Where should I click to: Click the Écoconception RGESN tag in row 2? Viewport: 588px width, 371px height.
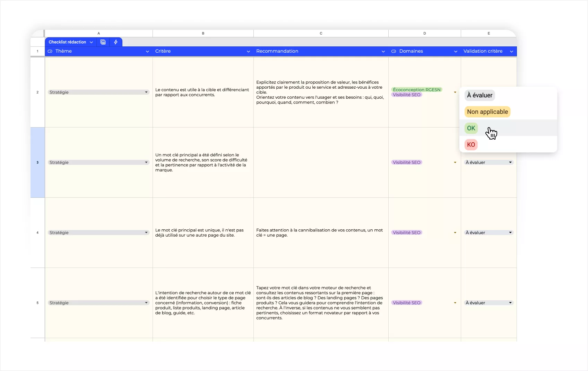click(x=416, y=90)
